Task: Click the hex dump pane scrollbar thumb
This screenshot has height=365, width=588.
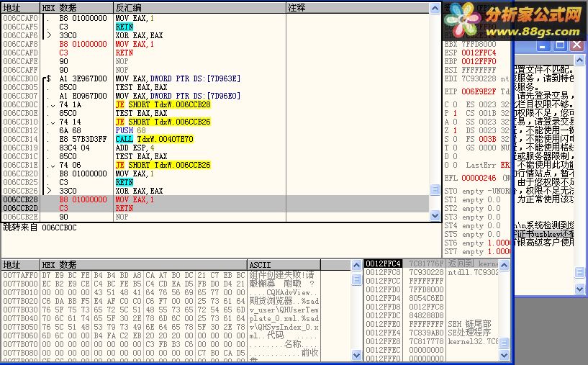Action: [356, 279]
